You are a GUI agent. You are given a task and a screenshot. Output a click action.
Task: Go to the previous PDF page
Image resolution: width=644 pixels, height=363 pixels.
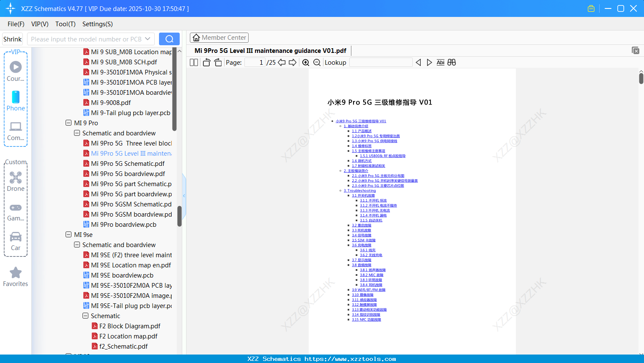tap(282, 63)
